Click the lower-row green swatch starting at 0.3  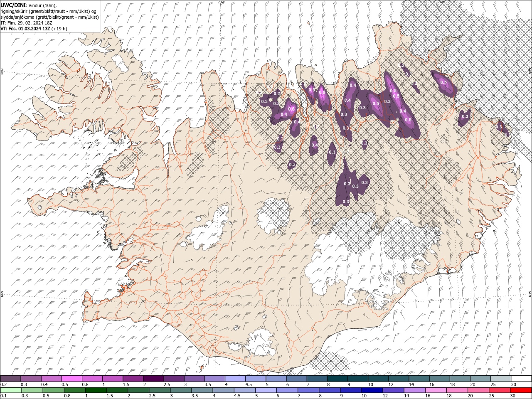tap(33, 390)
